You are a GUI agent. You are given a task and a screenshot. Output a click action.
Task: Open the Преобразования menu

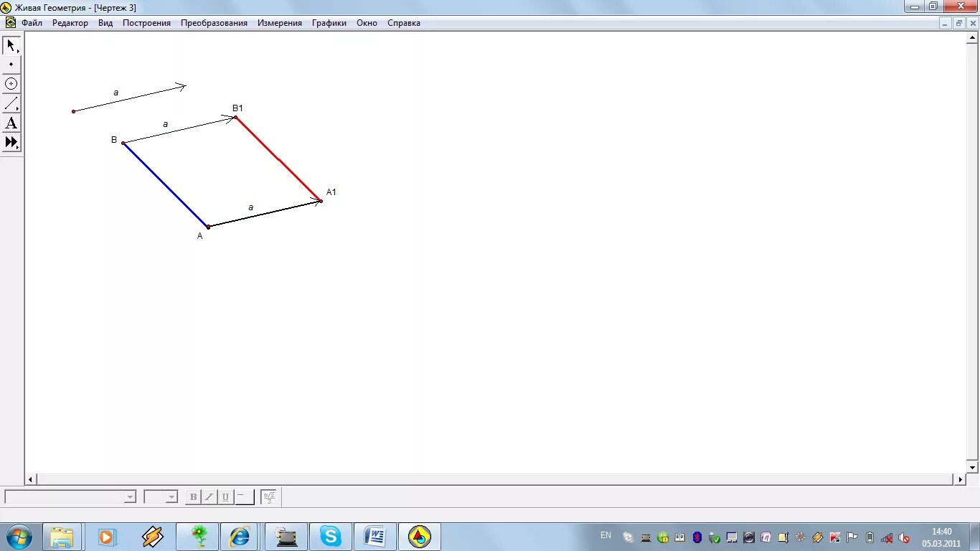tap(214, 23)
